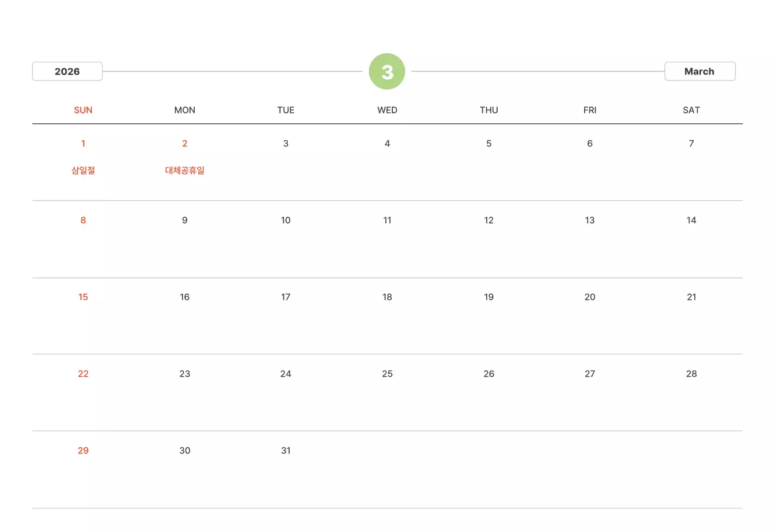Choose Wednesday the 11th

(387, 220)
